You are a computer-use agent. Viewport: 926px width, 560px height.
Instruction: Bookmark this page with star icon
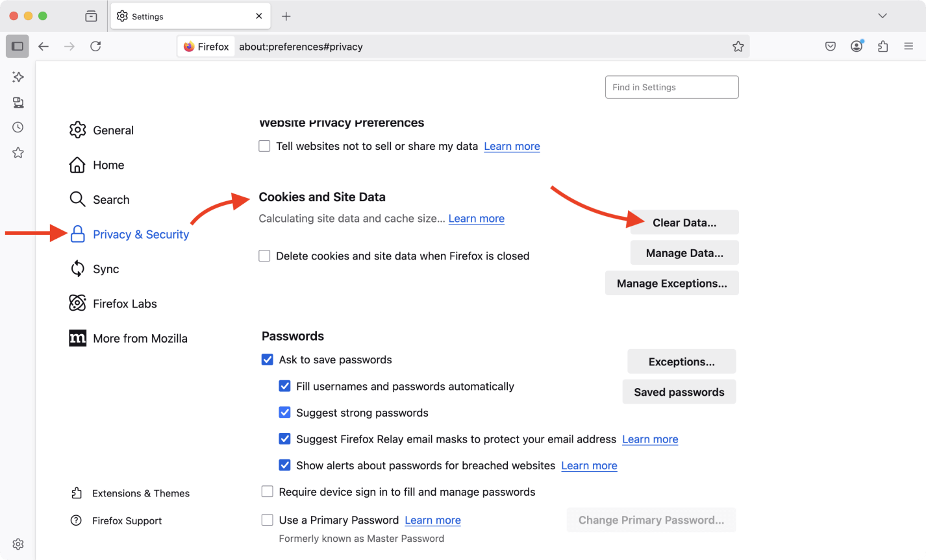point(738,47)
